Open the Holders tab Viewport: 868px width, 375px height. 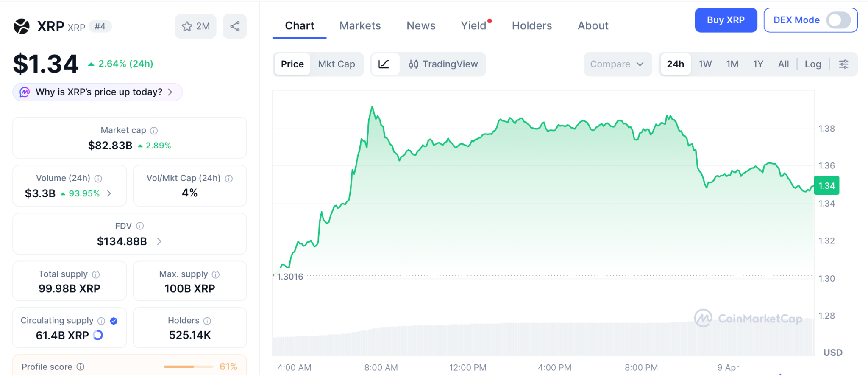coord(531,26)
